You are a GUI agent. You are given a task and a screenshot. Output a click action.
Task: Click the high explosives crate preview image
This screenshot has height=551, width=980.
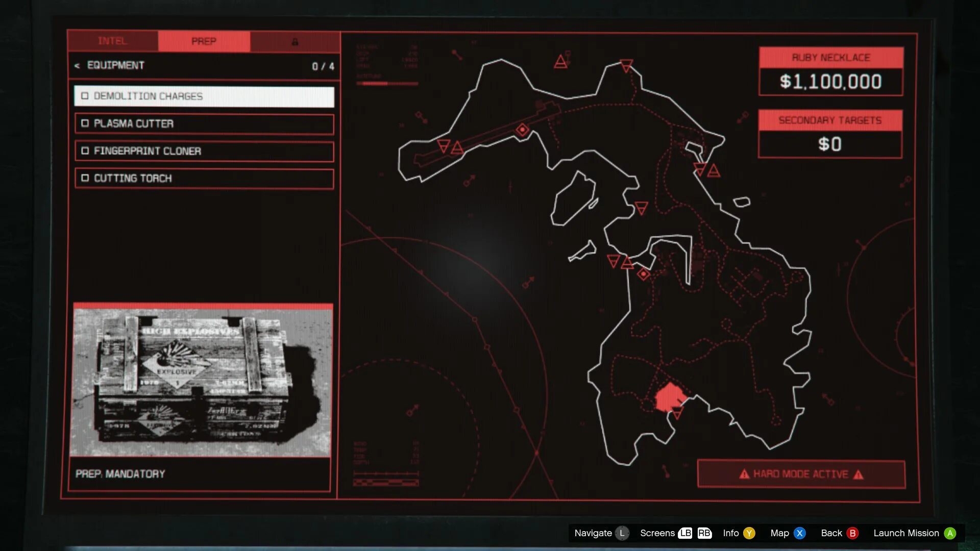click(x=203, y=381)
